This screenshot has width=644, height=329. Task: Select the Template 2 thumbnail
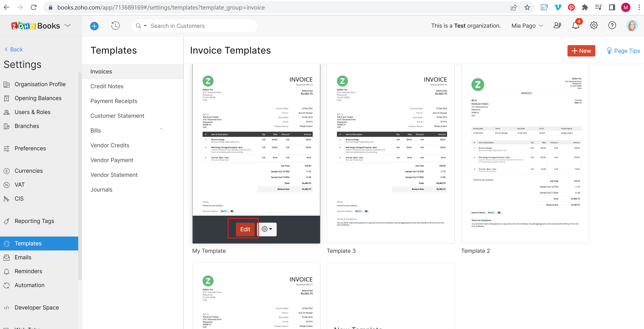coord(525,154)
